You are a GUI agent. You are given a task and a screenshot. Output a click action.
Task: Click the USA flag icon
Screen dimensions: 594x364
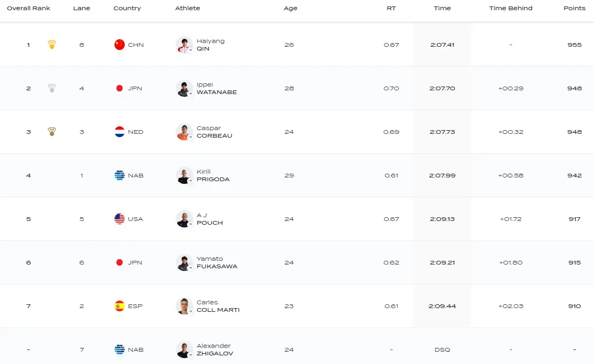click(x=119, y=219)
